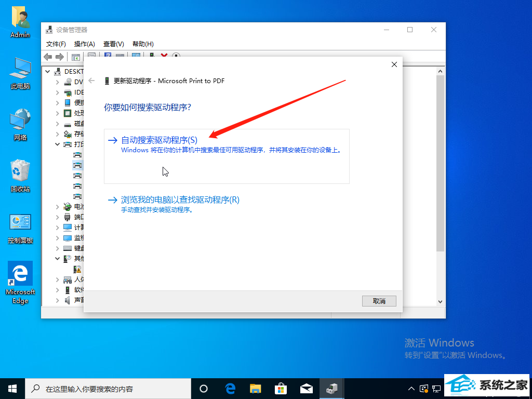Open the 帮助(H) menu

pos(143,44)
